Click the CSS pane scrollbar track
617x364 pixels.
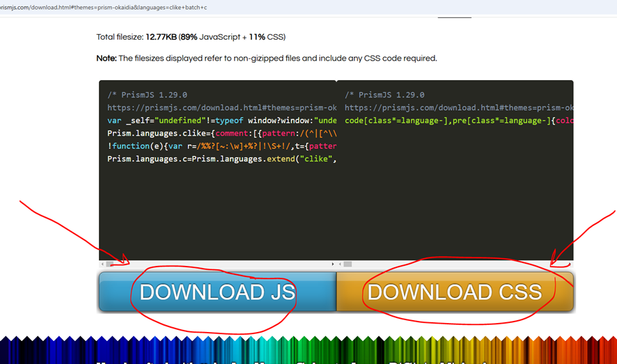(x=460, y=264)
